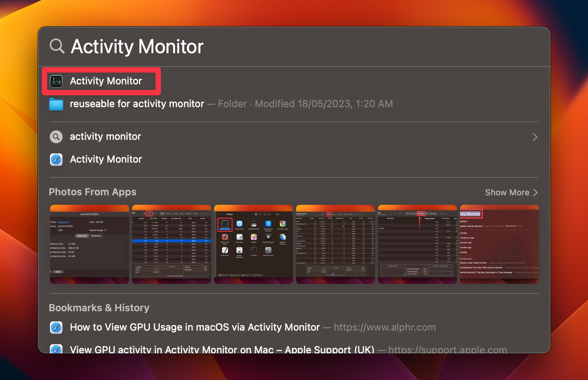Click the chevron next to Show More
Screen dimensions: 588x380
536,193
